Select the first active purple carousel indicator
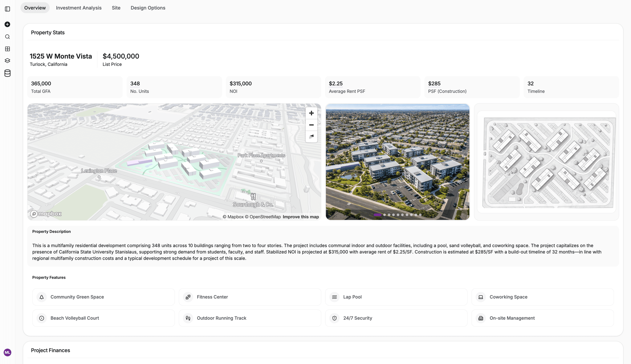The height and width of the screenshot is (364, 631). coord(377,215)
